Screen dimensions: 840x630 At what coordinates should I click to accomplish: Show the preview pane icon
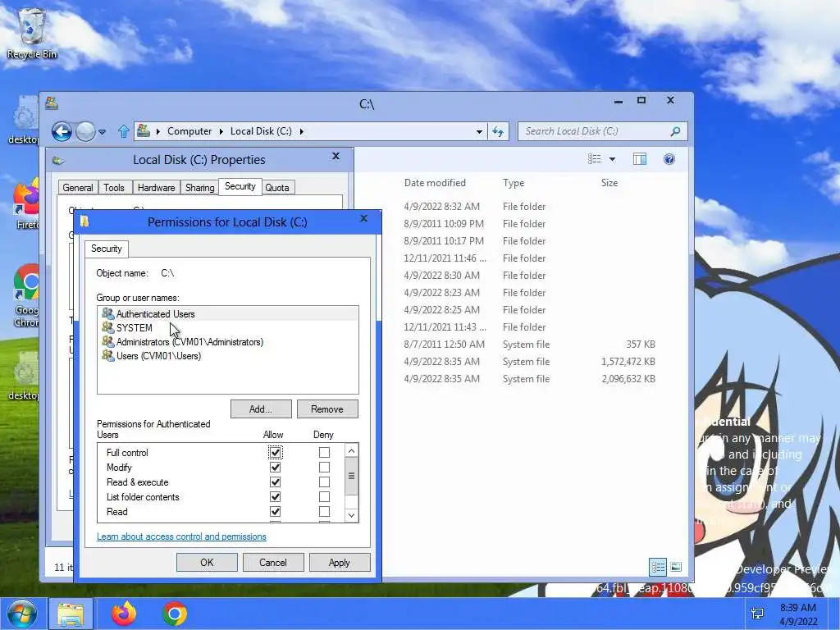pyautogui.click(x=640, y=159)
